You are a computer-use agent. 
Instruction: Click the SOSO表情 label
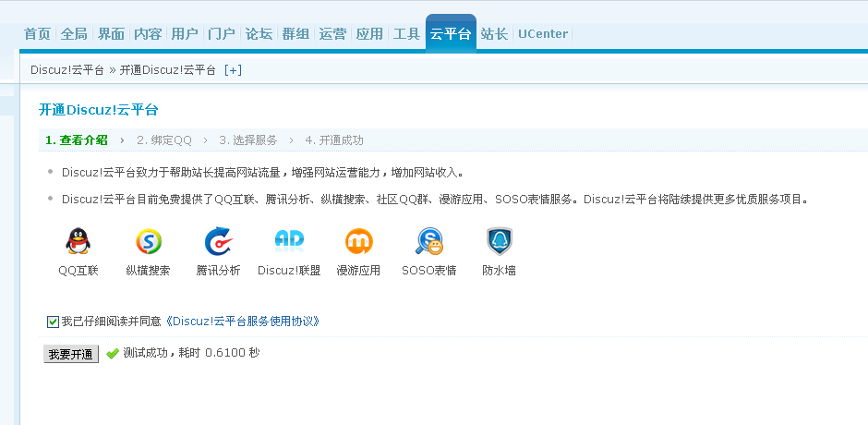429,271
